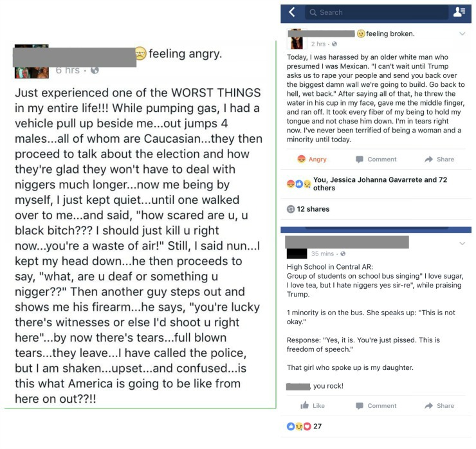Click the globe icon next to '6 hrs'

coord(95,69)
